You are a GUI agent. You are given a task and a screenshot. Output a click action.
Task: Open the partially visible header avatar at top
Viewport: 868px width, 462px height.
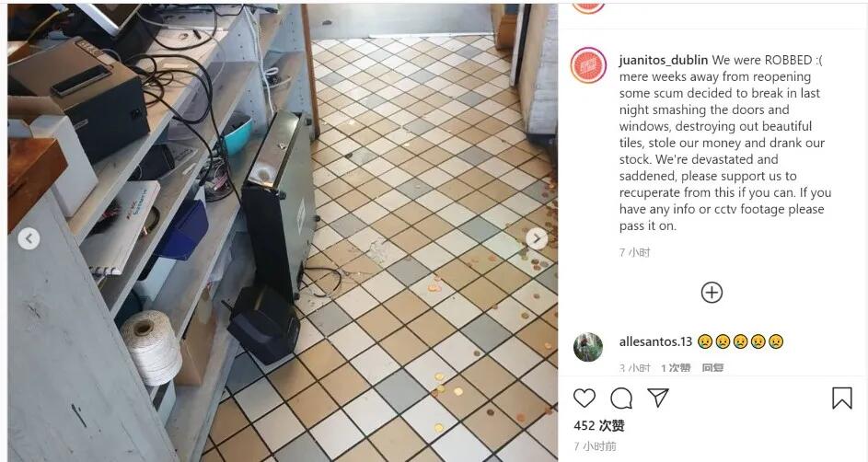tap(588, 6)
